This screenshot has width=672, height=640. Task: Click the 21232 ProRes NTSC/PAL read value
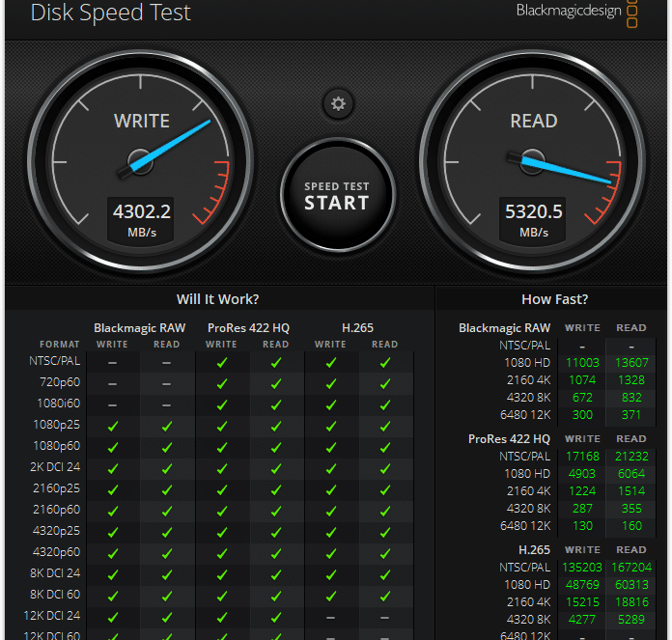click(x=631, y=457)
